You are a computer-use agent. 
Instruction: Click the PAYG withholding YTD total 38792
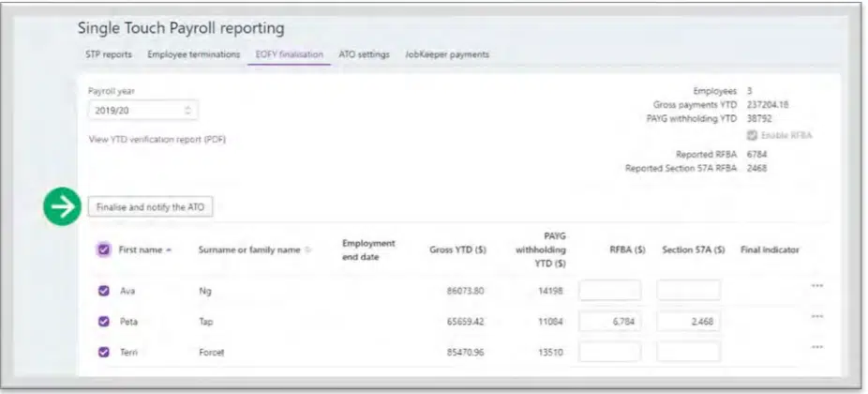point(759,118)
